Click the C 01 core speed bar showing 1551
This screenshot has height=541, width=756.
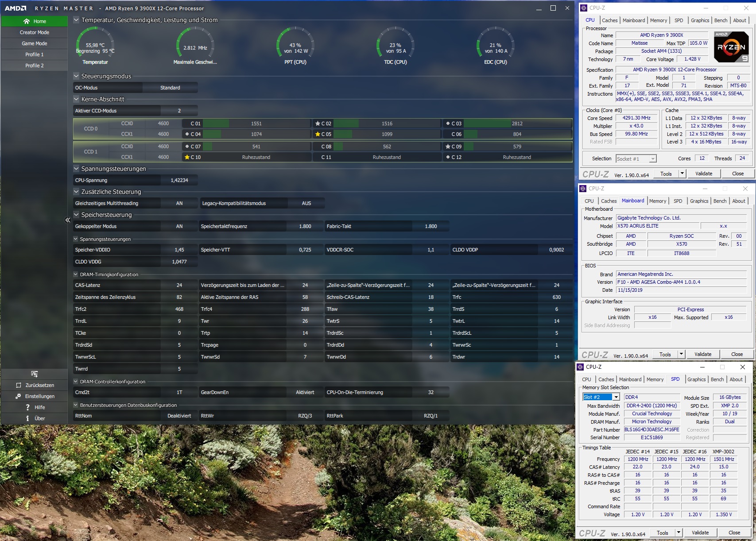[x=256, y=124]
